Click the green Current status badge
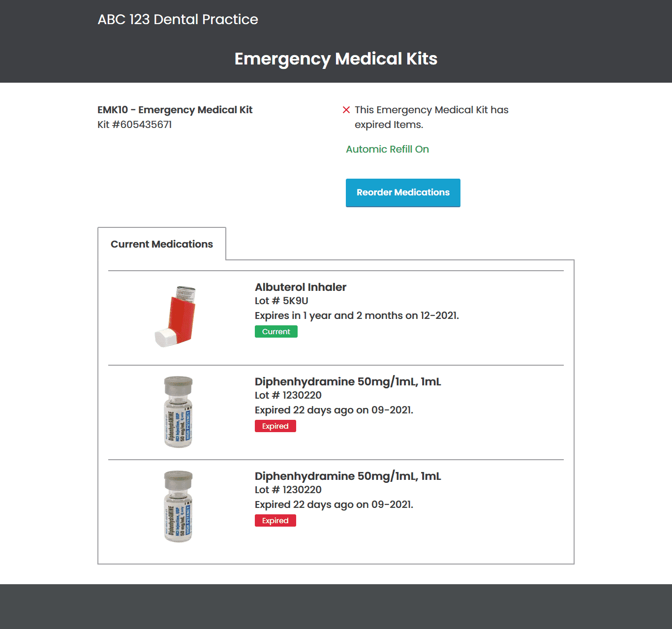The width and height of the screenshot is (672, 629). [276, 332]
